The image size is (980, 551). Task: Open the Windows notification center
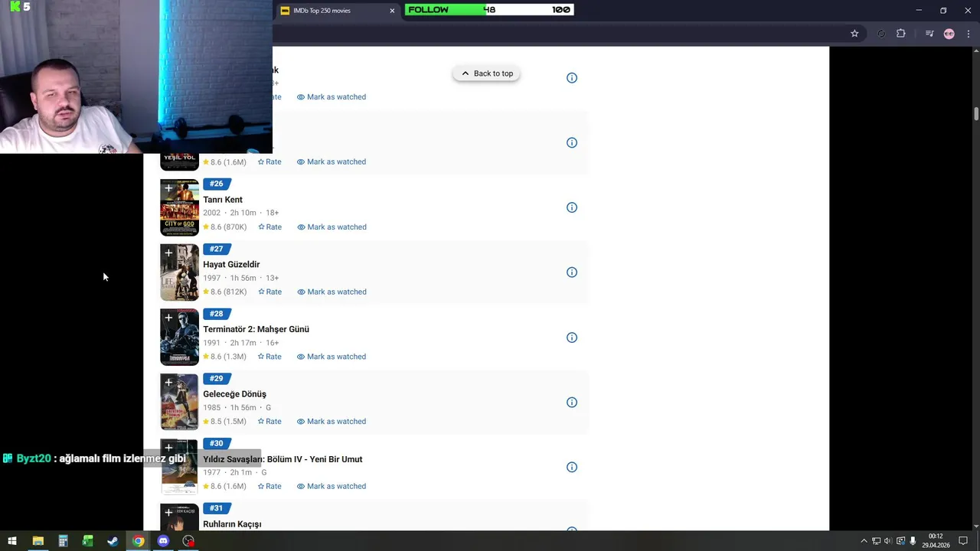click(x=963, y=541)
